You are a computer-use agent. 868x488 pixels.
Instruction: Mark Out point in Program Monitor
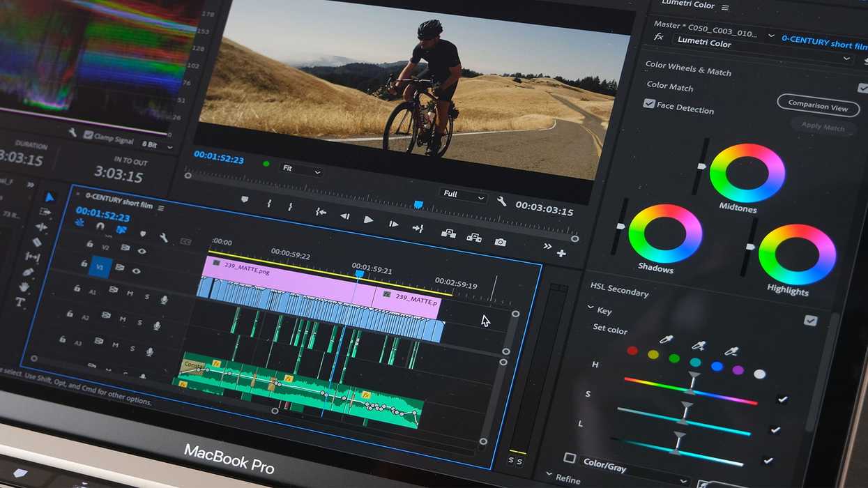pos(290,206)
